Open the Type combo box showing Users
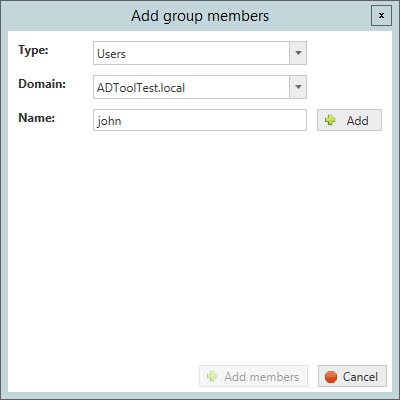 [x=200, y=53]
